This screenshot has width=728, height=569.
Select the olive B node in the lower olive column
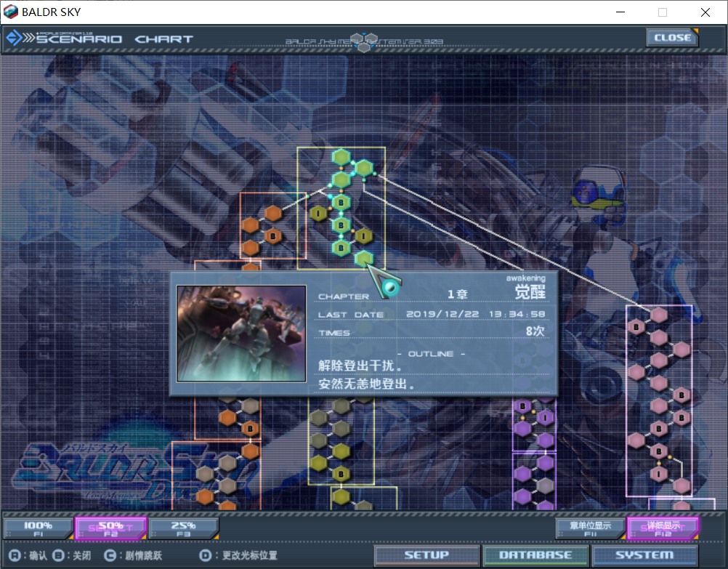(x=341, y=474)
